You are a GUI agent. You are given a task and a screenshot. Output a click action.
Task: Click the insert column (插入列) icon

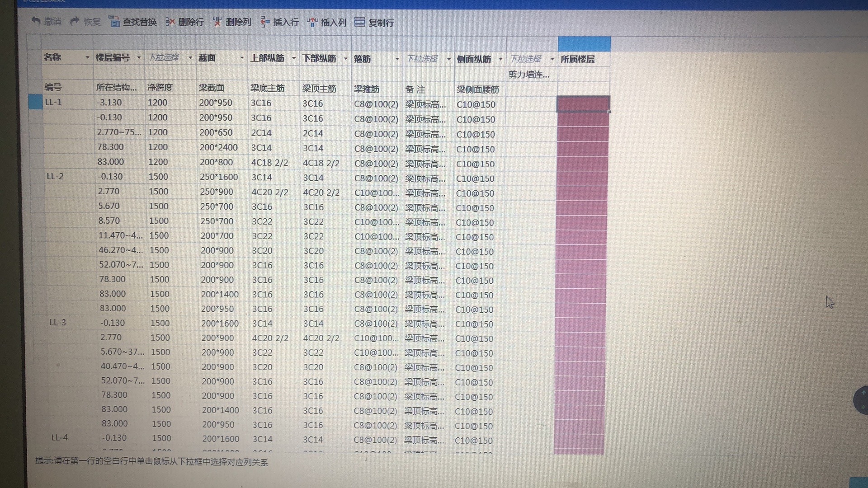pyautogui.click(x=312, y=22)
